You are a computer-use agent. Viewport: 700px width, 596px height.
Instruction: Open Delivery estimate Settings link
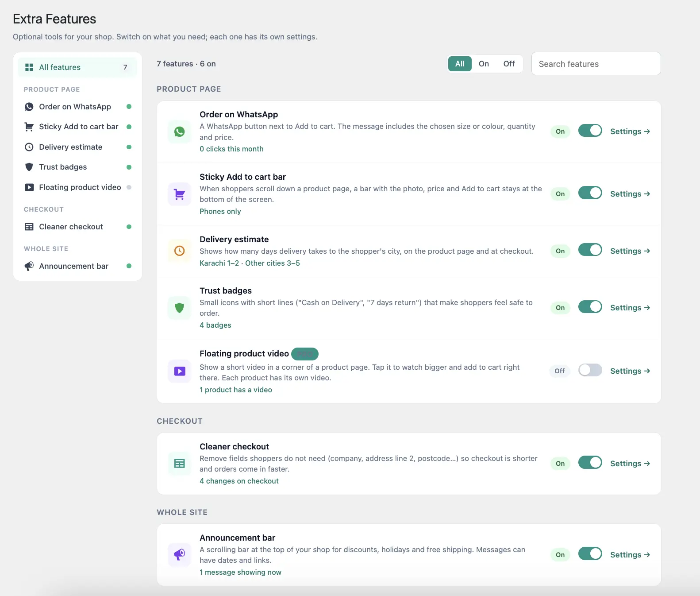click(630, 251)
